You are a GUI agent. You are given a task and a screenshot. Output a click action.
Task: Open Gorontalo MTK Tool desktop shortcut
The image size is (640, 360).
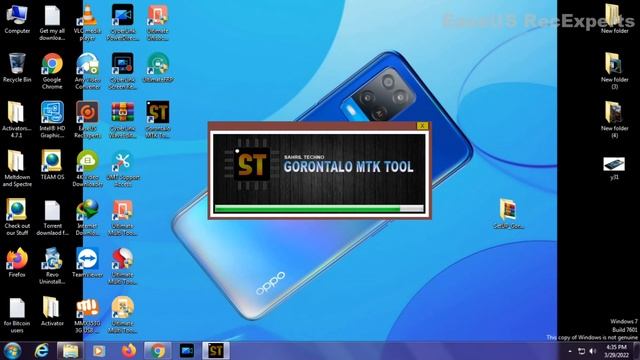pyautogui.click(x=158, y=119)
